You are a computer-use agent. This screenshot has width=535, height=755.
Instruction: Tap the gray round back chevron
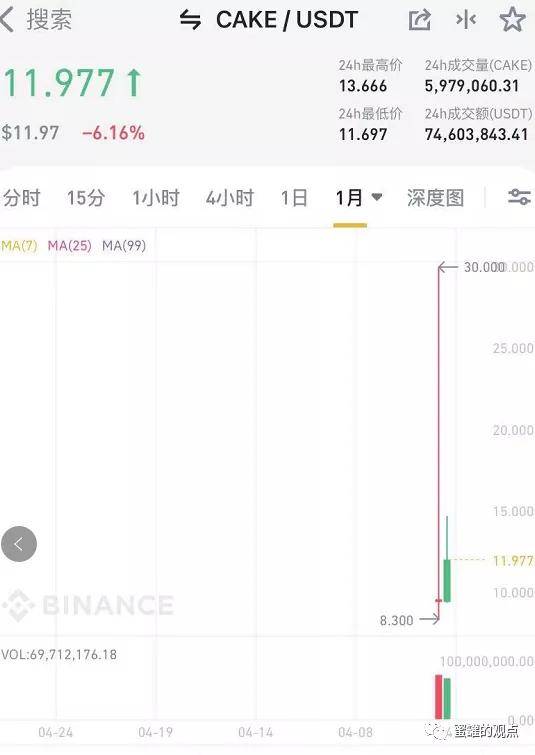(19, 544)
